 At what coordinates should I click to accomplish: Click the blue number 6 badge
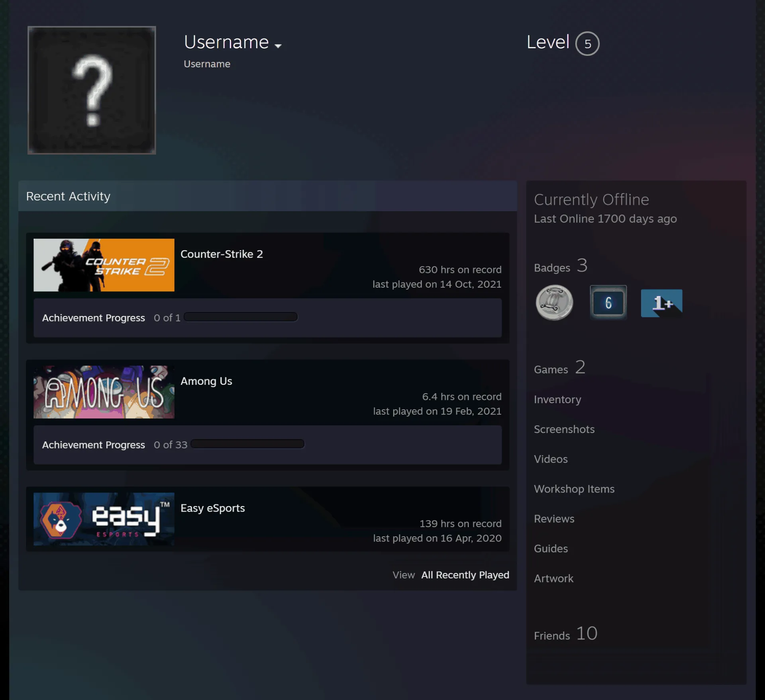click(608, 302)
